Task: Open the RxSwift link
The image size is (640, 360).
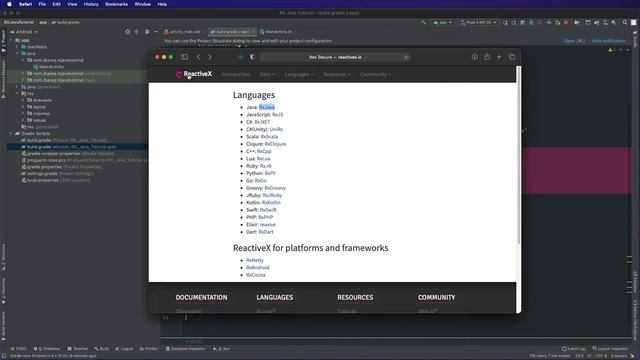Action: pos(268,210)
